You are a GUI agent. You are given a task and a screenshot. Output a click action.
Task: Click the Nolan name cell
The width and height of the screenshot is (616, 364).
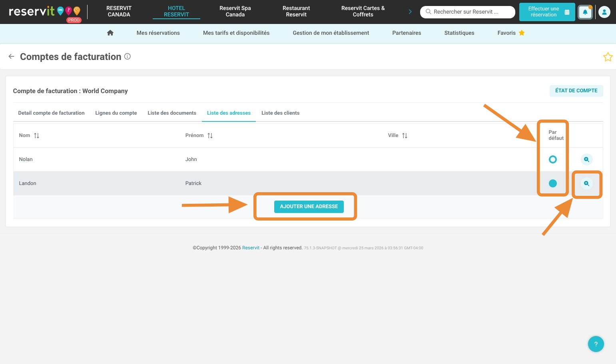coord(26,159)
